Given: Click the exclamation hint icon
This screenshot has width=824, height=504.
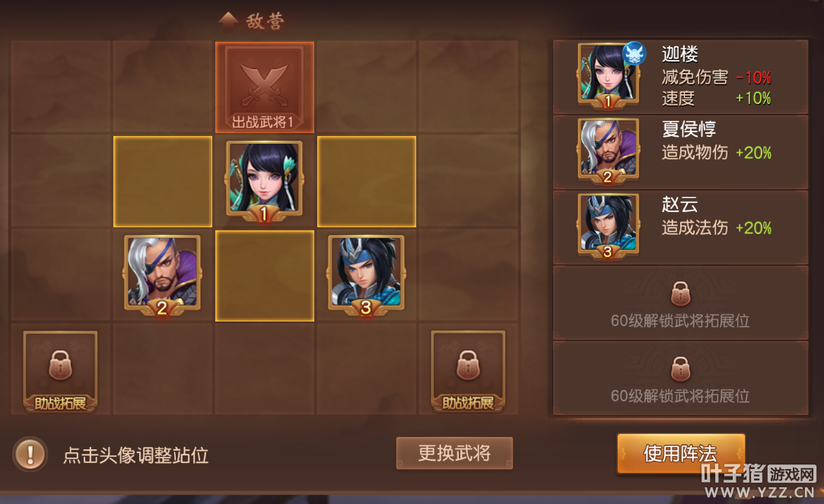Looking at the screenshot, I should pos(30,454).
